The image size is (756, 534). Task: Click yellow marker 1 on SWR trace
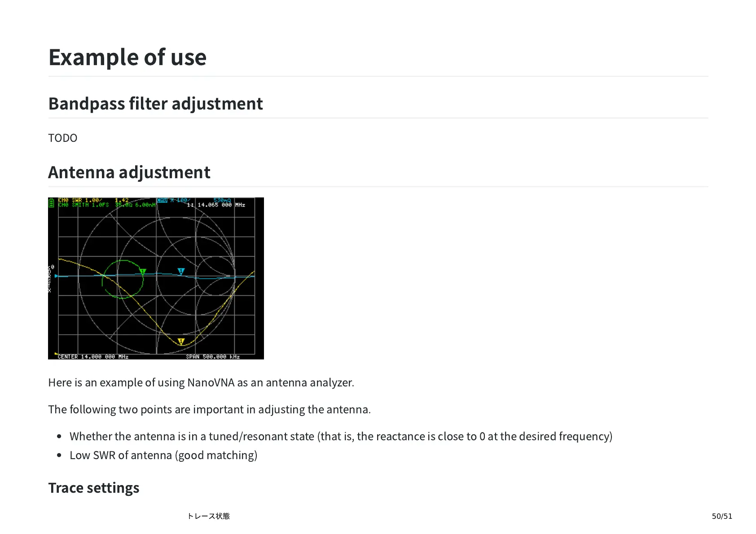point(181,341)
